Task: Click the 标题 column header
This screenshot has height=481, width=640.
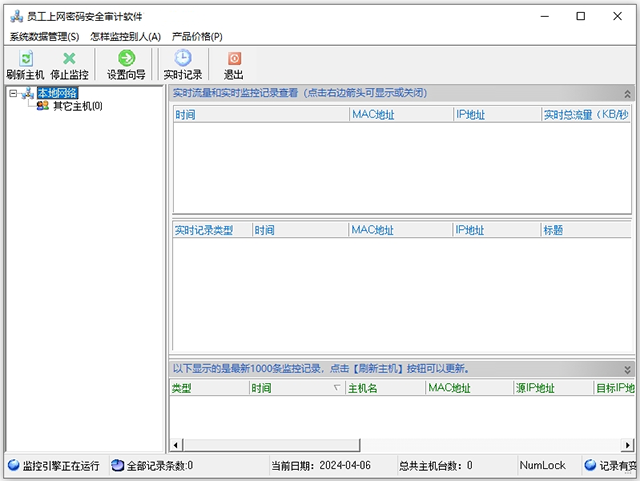Action: click(586, 230)
